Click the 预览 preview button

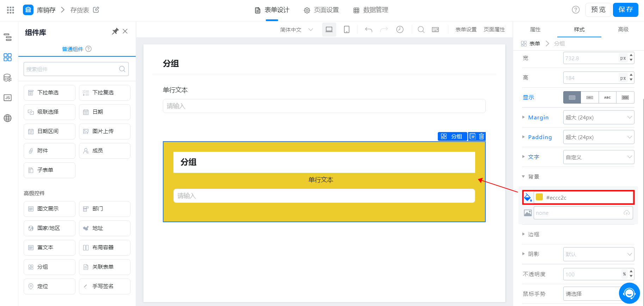pyautogui.click(x=598, y=10)
